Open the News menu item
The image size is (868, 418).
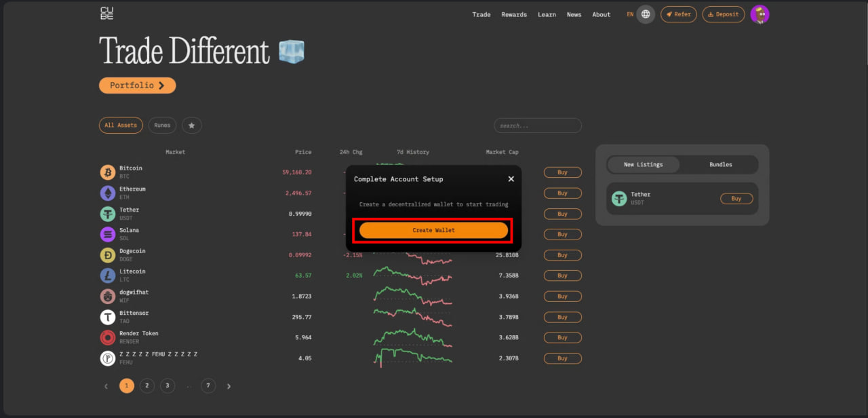coord(574,14)
